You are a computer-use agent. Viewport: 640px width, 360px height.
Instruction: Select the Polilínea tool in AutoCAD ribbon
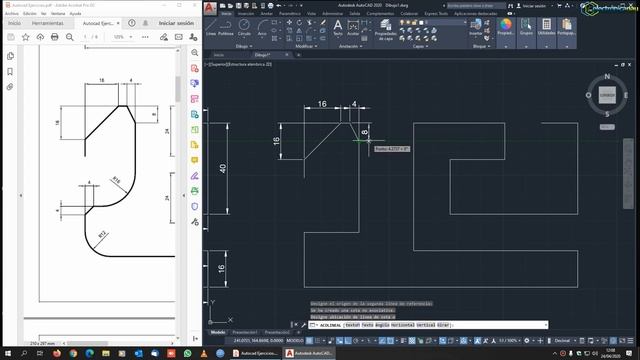tap(226, 28)
